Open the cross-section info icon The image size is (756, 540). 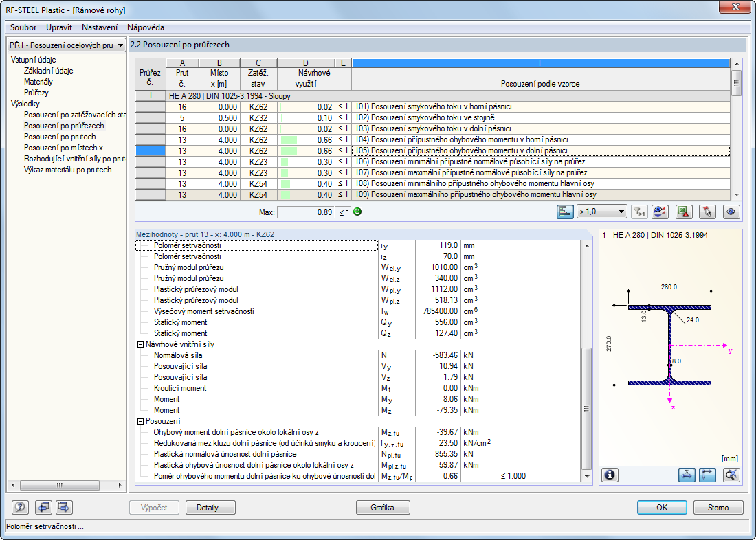click(x=610, y=475)
